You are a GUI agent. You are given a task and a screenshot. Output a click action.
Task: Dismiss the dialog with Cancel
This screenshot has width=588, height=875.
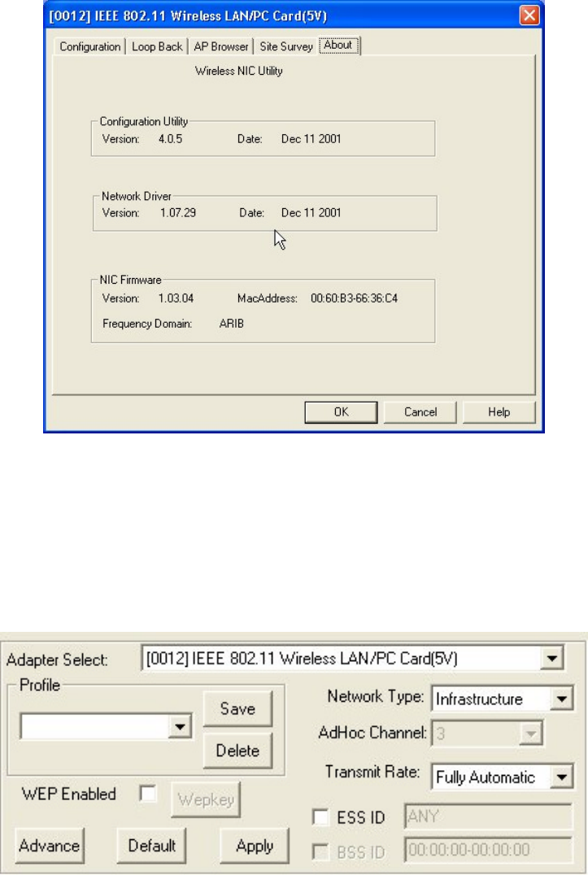click(420, 412)
